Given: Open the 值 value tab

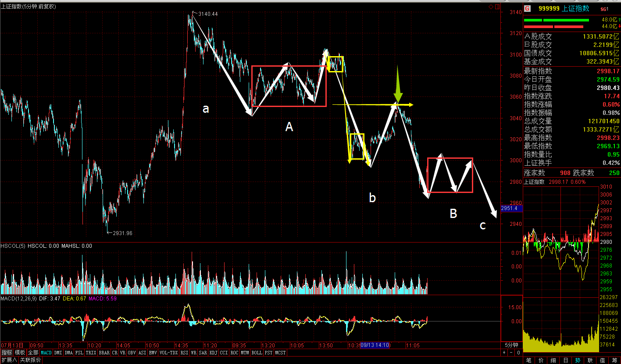Looking at the screenshot, I should pyautogui.click(x=603, y=360).
